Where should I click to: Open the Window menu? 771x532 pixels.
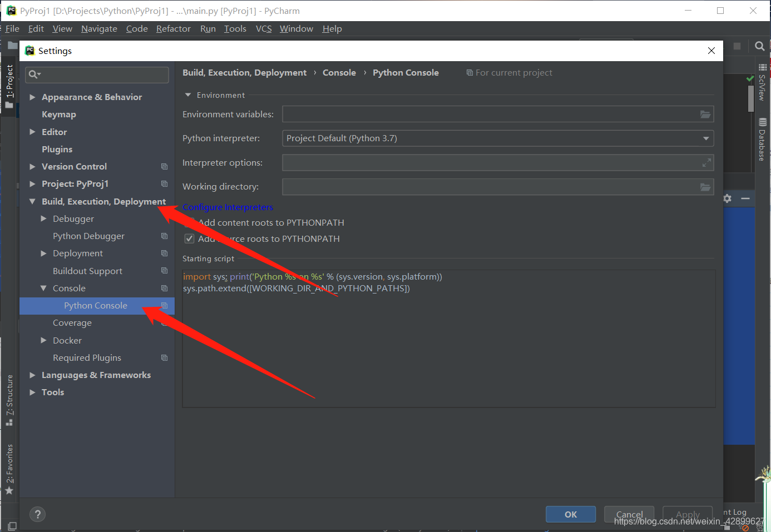(x=296, y=29)
